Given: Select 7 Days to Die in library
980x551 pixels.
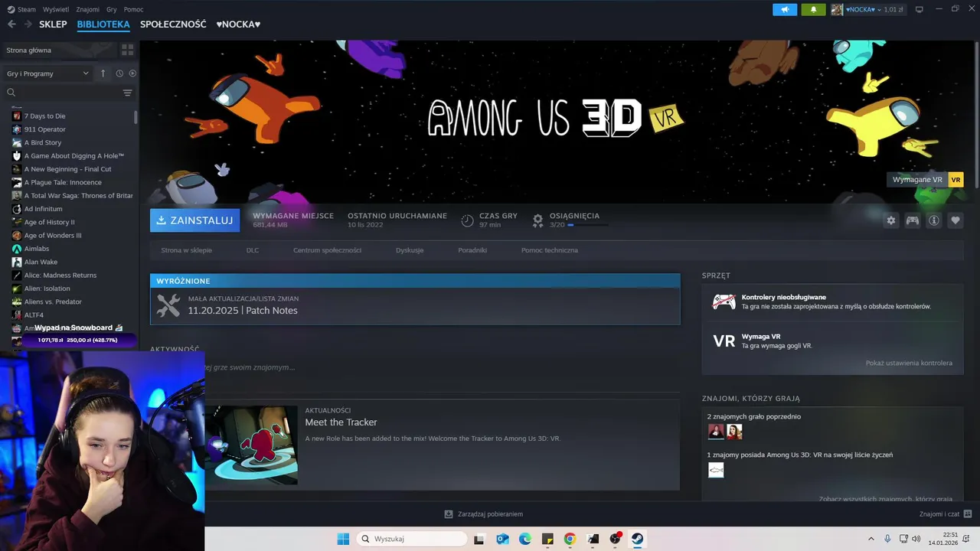Looking at the screenshot, I should click(44, 116).
